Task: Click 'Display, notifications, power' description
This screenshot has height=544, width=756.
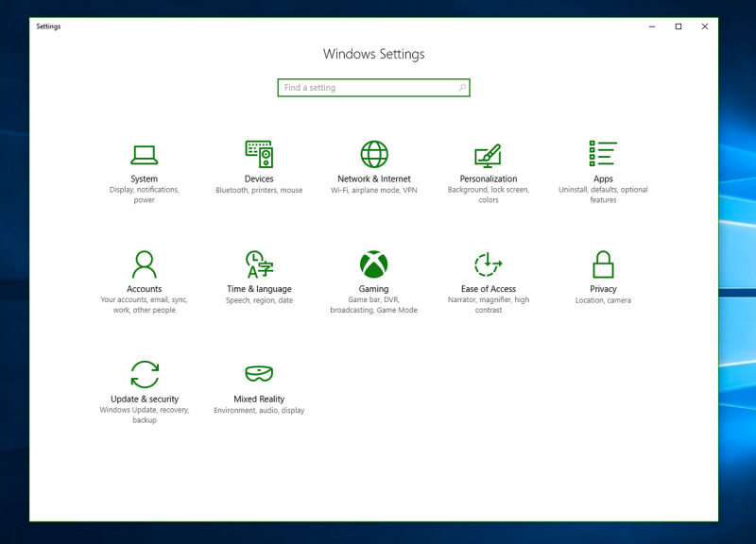Action: [145, 195]
